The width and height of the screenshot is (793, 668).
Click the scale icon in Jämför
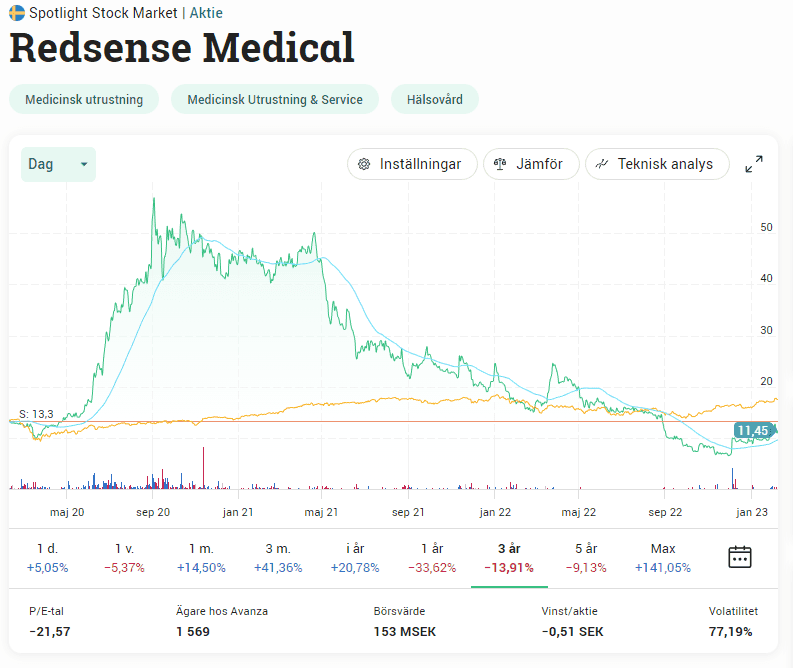coord(500,164)
